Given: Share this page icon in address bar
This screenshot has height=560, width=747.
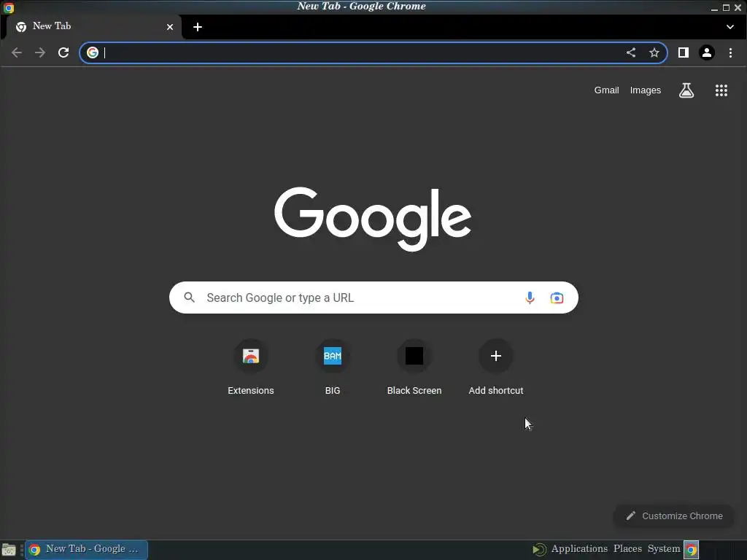Looking at the screenshot, I should (x=631, y=52).
